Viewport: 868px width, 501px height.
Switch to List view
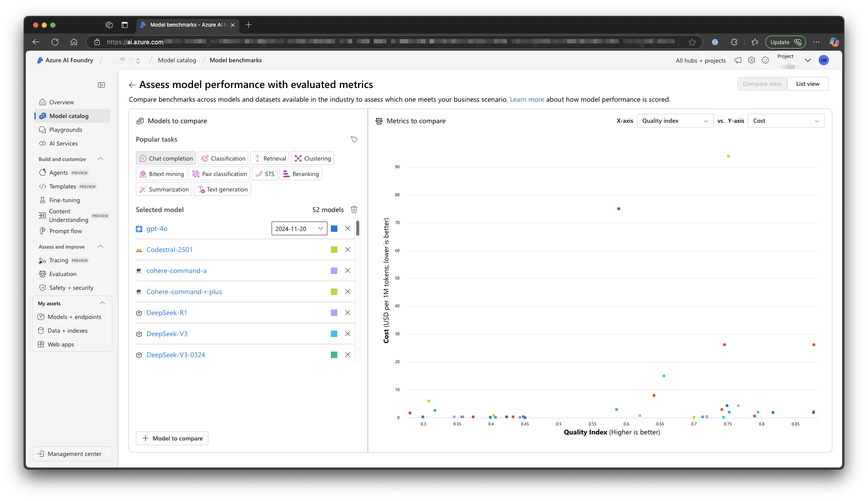807,84
